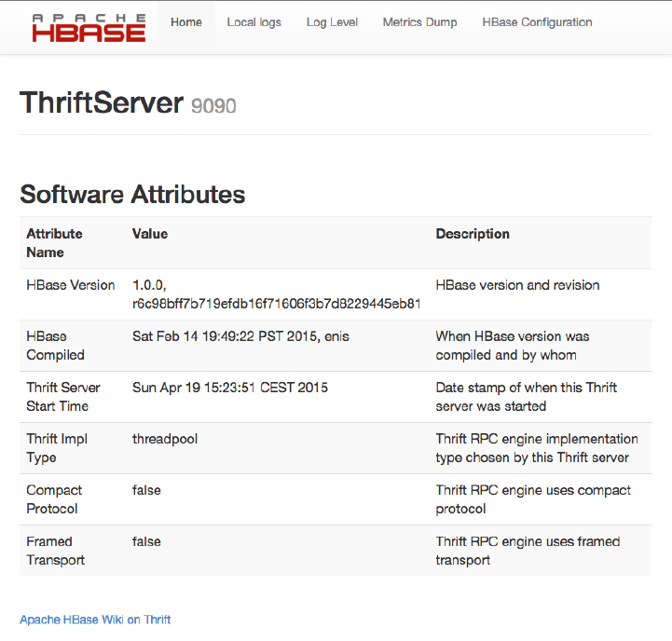The image size is (672, 641).
Task: Click the 'Thrift RPC engine implementation type' description
Action: [x=537, y=448]
